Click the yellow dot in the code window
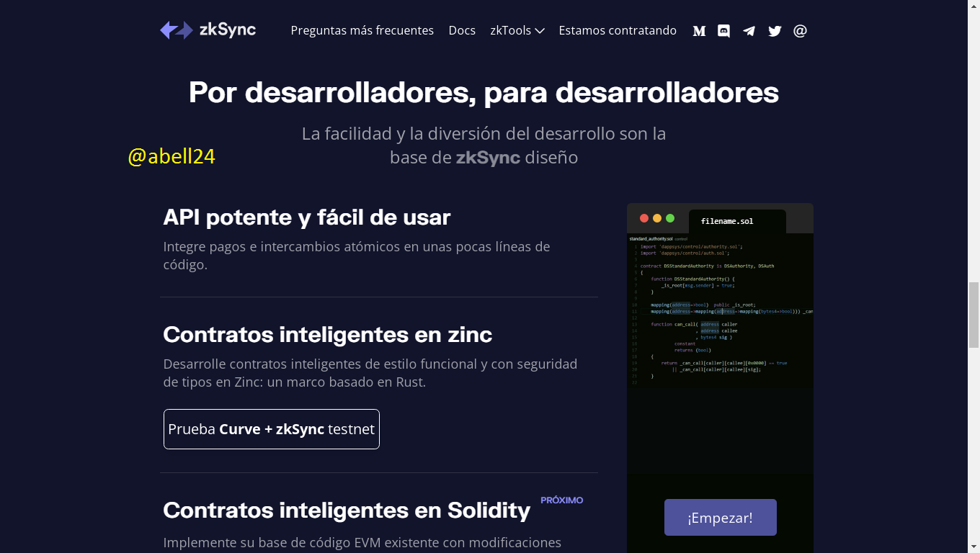 (x=657, y=218)
